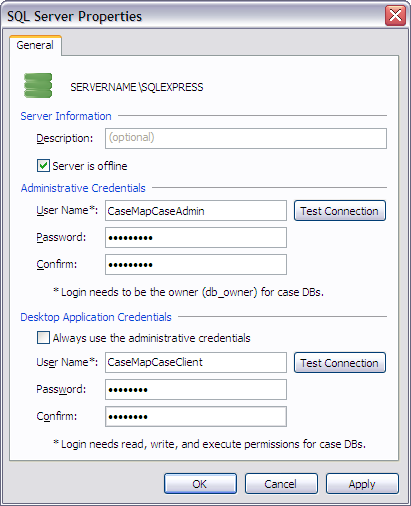The width and height of the screenshot is (411, 506).
Task: Click the Description optional text field
Action: (246, 138)
